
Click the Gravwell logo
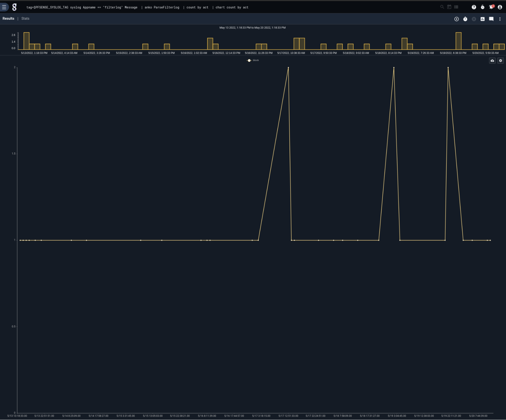pyautogui.click(x=15, y=7)
